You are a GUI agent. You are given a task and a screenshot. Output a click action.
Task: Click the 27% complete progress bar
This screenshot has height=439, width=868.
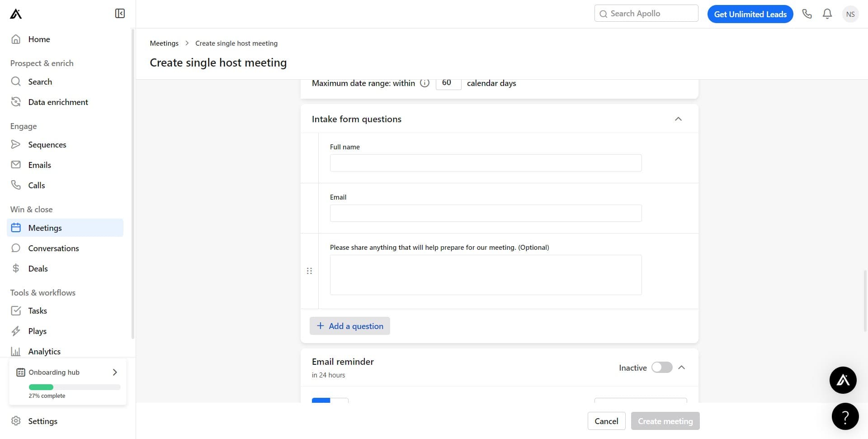(x=74, y=387)
